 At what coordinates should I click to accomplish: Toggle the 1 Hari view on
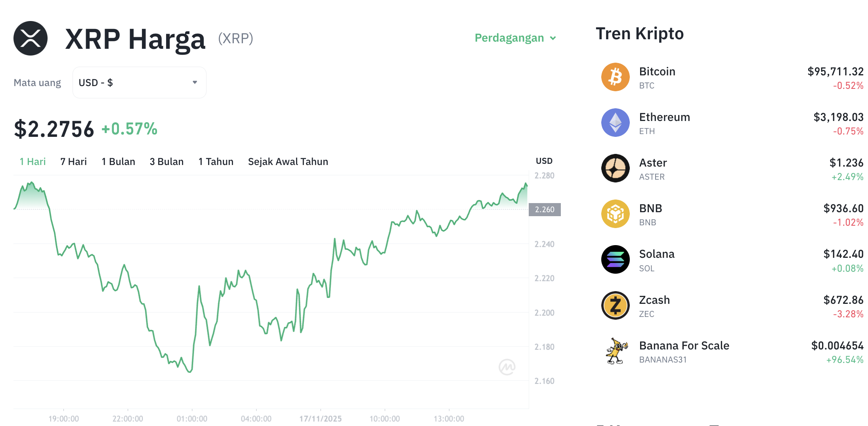click(x=32, y=161)
